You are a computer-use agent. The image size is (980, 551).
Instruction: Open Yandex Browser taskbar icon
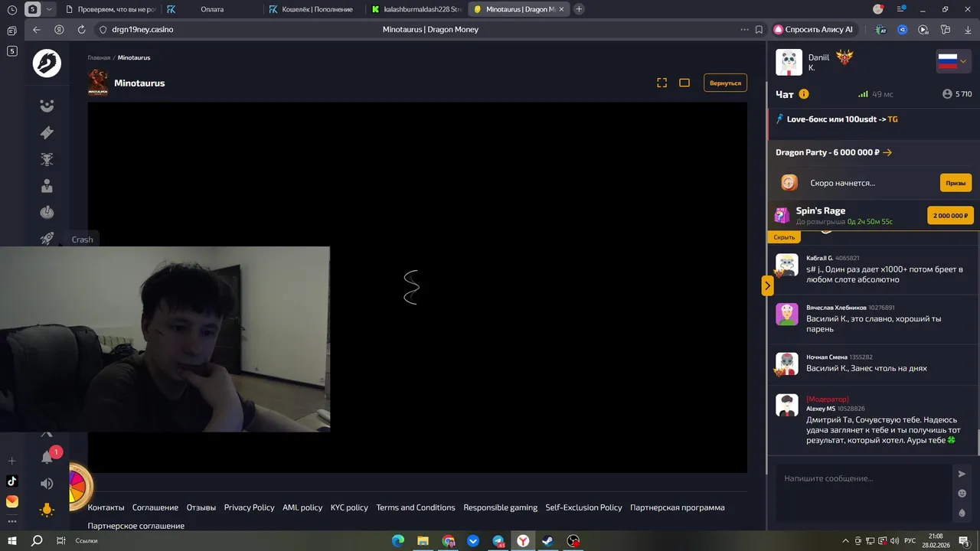click(x=522, y=540)
